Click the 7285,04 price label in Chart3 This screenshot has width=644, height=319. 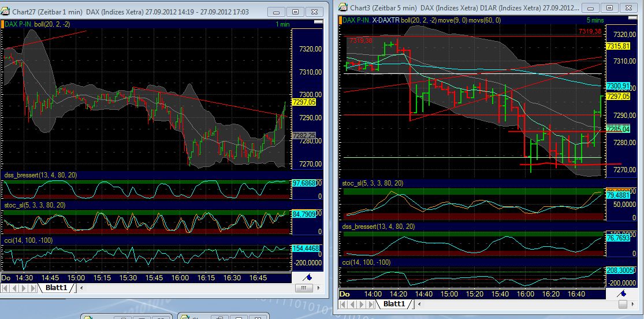[x=618, y=129]
